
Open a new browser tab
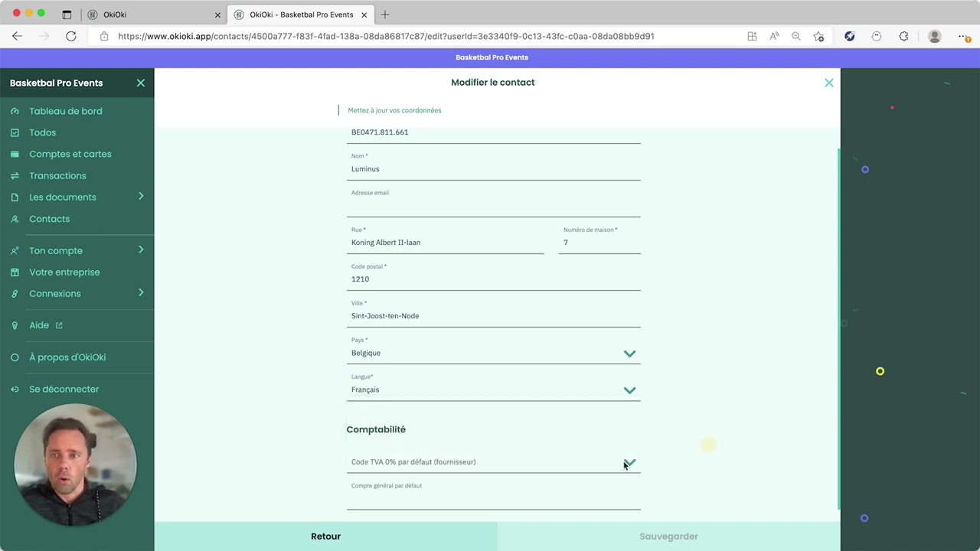[x=385, y=15]
